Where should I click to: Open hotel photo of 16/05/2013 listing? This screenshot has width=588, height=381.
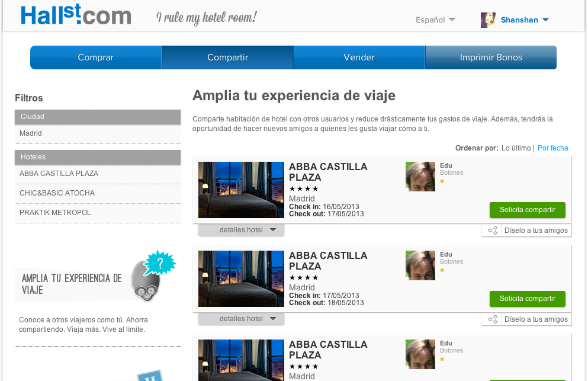(x=241, y=190)
